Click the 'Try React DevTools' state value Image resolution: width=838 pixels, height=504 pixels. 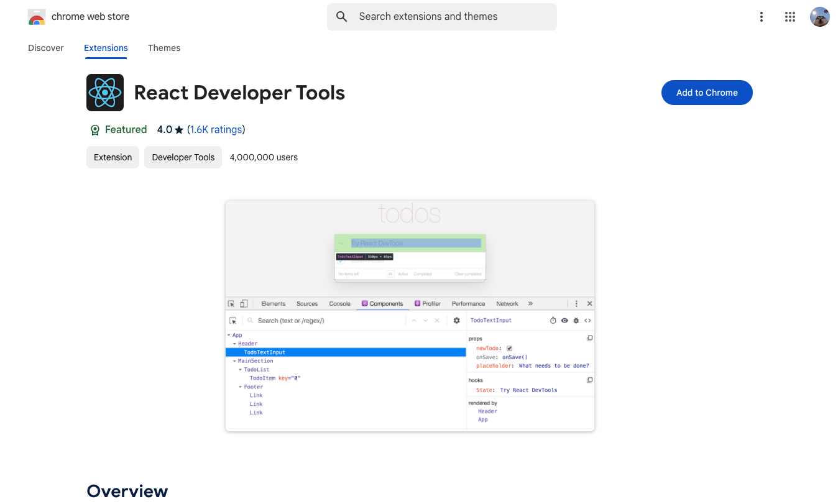point(528,390)
